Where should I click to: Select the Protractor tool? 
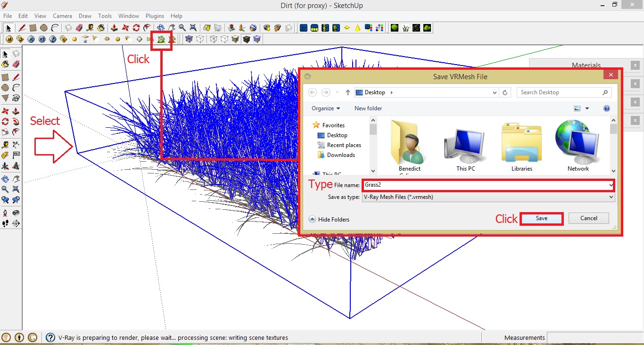click(x=5, y=155)
